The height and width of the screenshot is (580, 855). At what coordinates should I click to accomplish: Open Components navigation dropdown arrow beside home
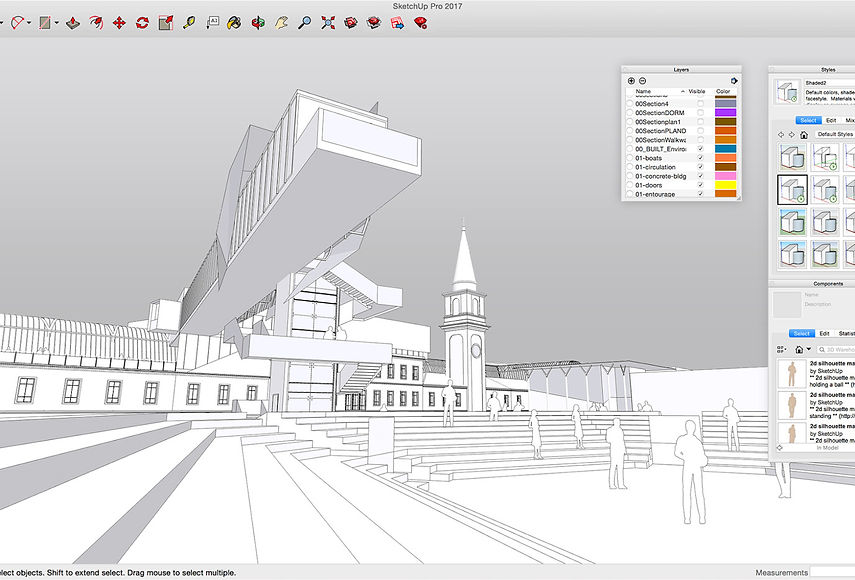[808, 349]
